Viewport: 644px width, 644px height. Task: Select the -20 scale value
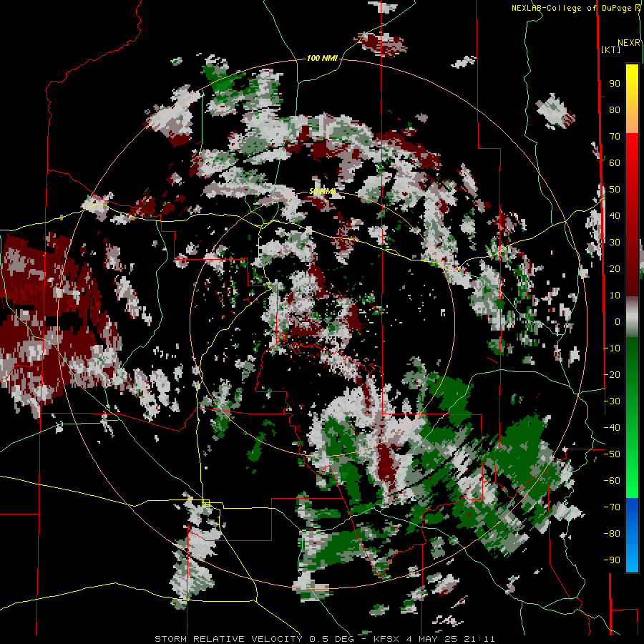coord(612,375)
